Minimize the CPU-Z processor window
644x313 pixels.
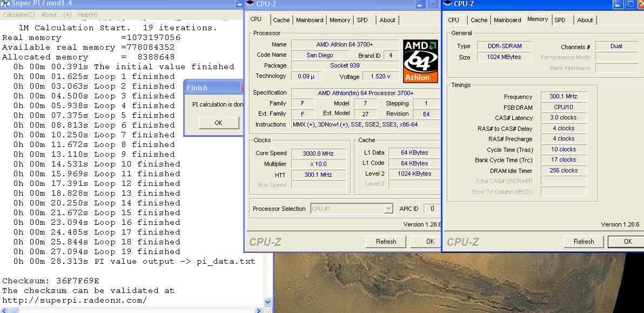[x=420, y=4]
